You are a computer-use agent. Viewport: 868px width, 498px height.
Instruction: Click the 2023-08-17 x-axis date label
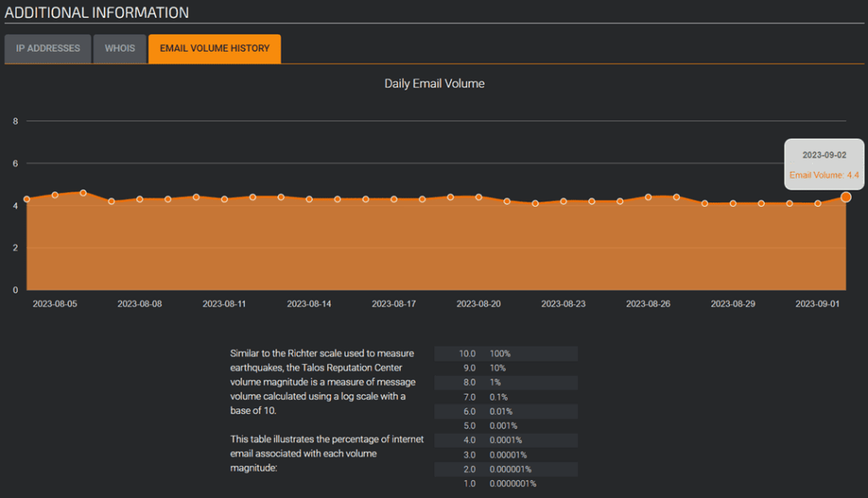394,303
